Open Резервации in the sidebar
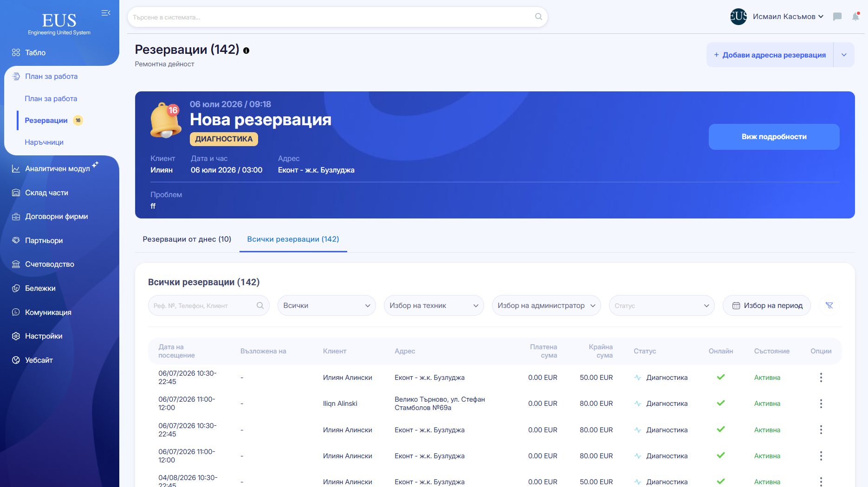868x487 pixels. (x=46, y=121)
